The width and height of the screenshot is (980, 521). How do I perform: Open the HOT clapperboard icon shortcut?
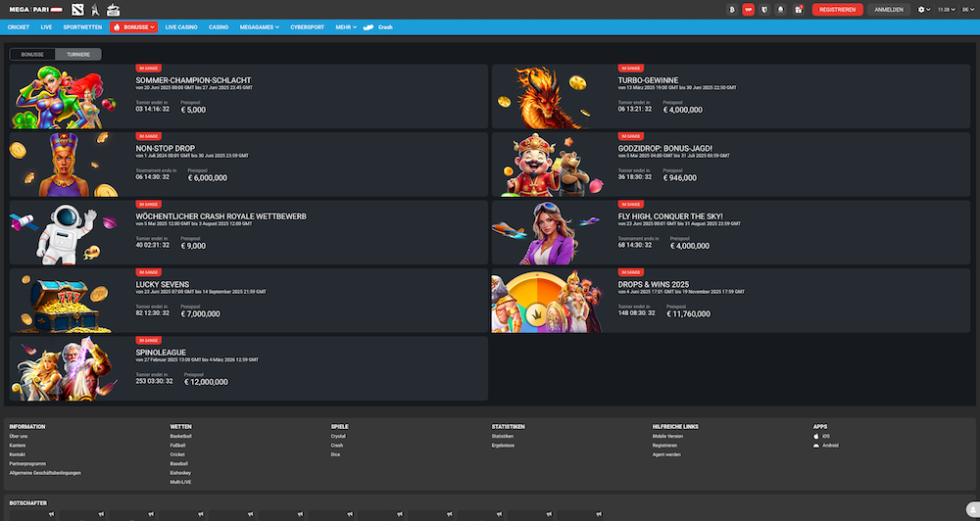click(113, 10)
